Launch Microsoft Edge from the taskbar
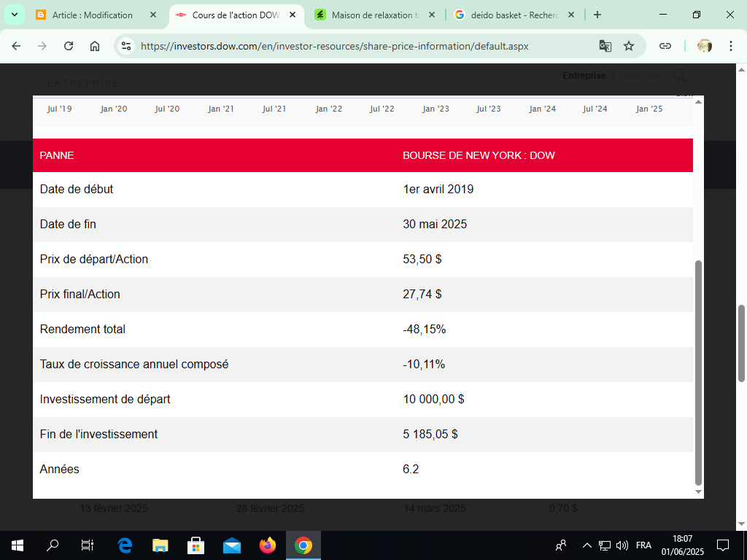The width and height of the screenshot is (747, 560). pyautogui.click(x=125, y=545)
